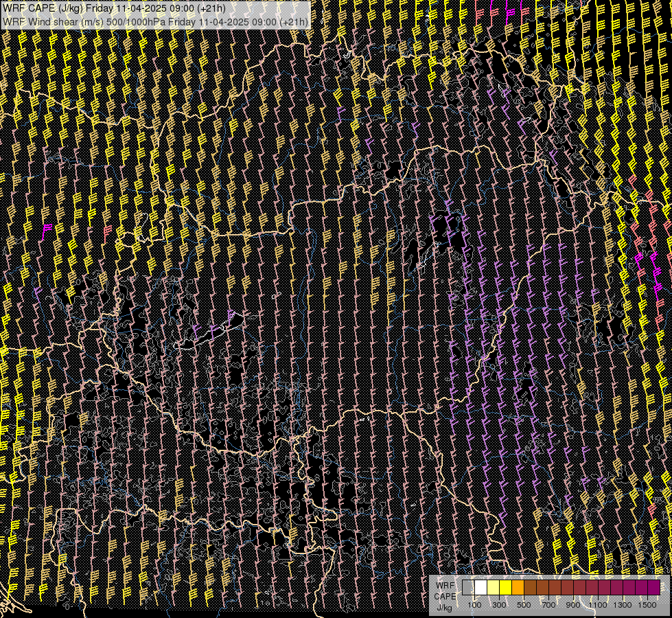
Task: Select the "1100" legend value
Action: click(598, 605)
